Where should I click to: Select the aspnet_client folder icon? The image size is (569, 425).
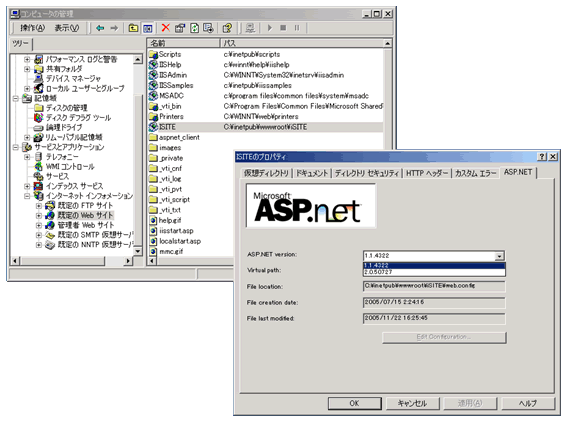pyautogui.click(x=153, y=138)
